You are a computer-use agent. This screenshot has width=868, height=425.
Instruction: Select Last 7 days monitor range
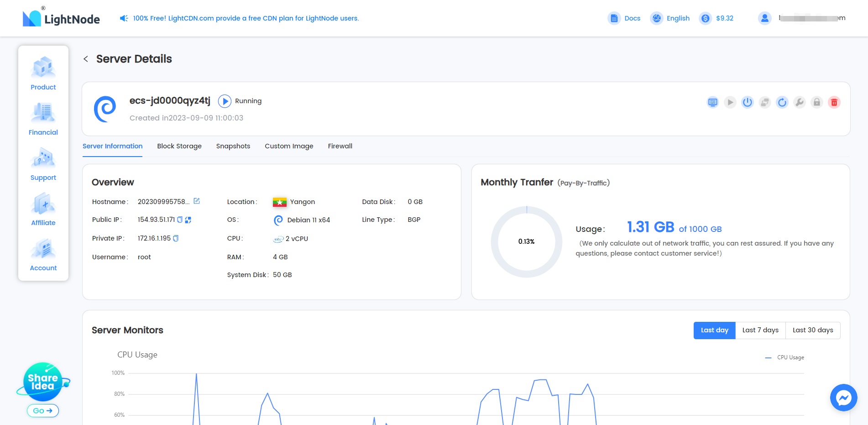click(760, 330)
